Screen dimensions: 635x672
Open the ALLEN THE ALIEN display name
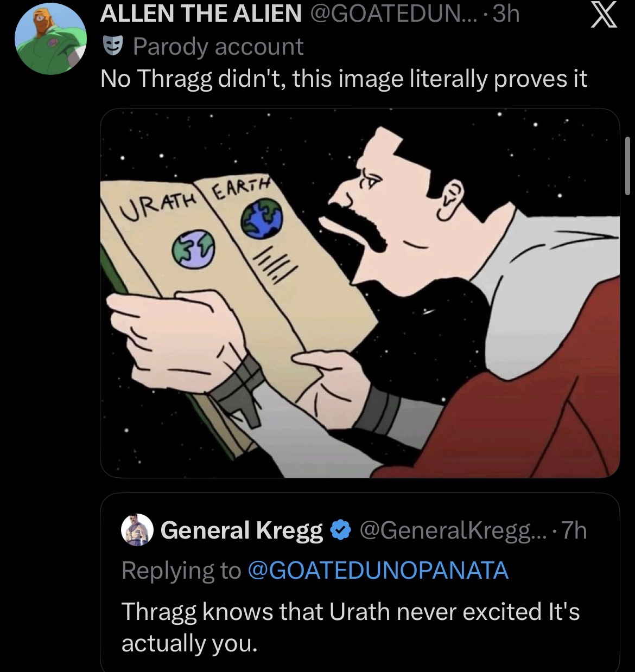click(201, 14)
